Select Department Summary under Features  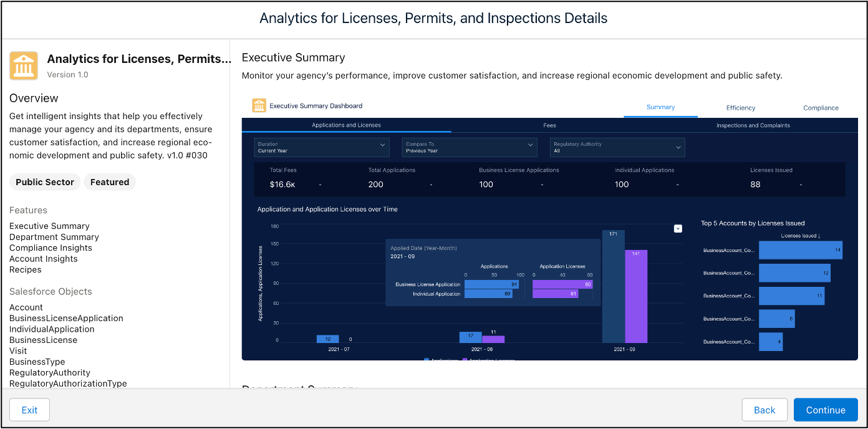[x=54, y=236]
